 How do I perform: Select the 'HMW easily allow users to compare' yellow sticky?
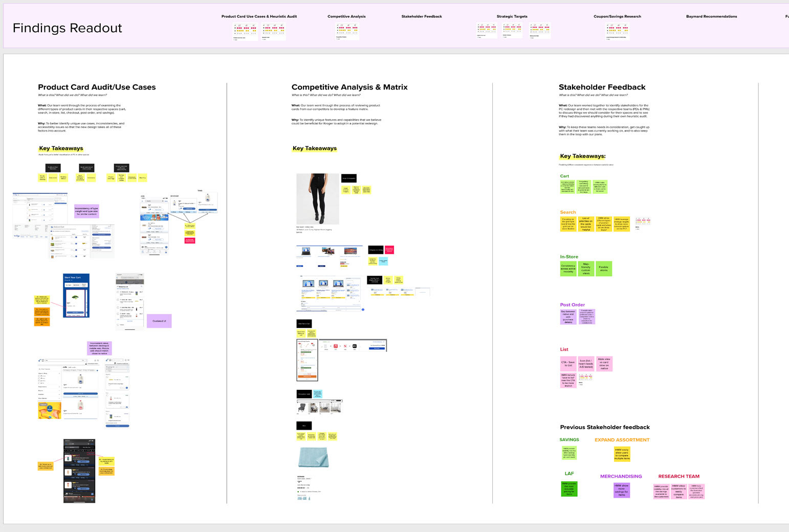pos(622,454)
